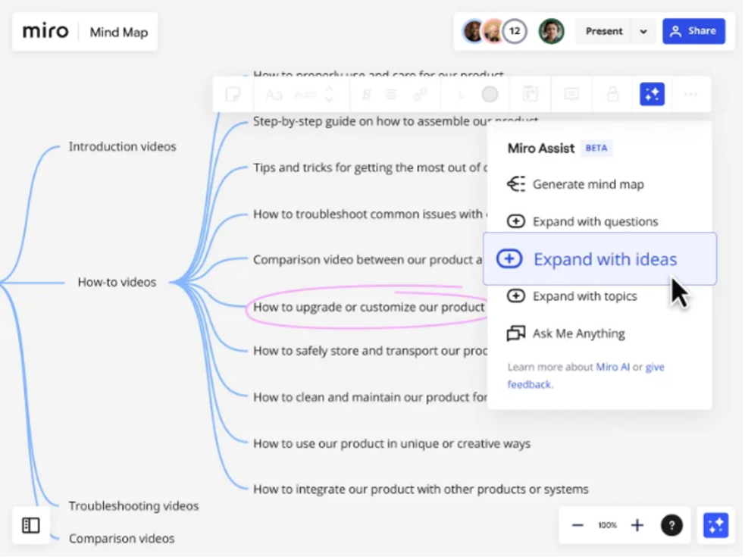Open the help question mark

(x=671, y=525)
